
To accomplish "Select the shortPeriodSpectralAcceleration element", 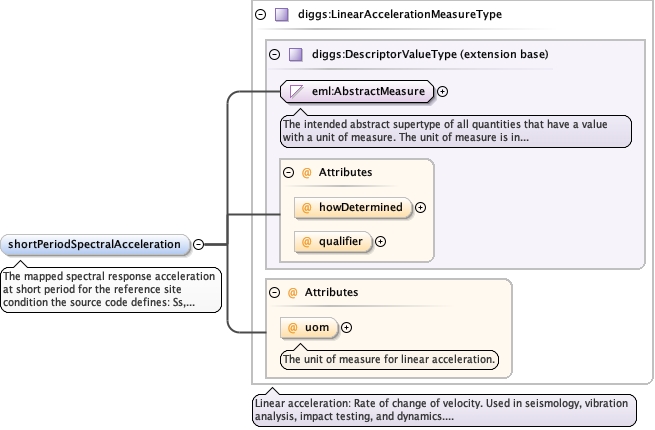I will (95, 244).
